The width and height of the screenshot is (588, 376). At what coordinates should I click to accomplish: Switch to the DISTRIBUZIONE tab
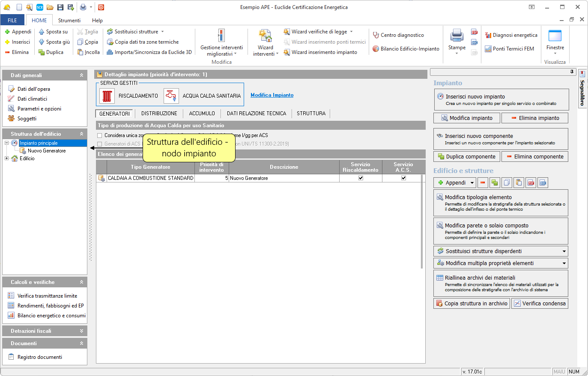pos(159,113)
